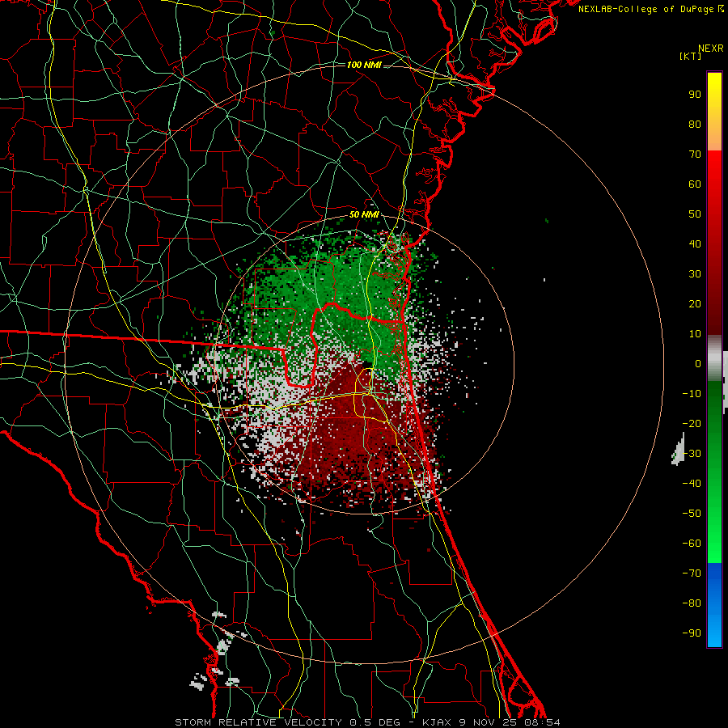Click the -80 value on the velocity scale
The width and height of the screenshot is (728, 728).
(x=692, y=603)
